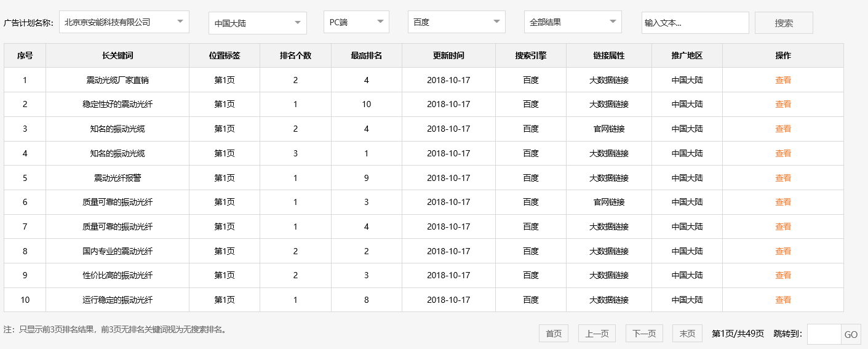Click 官网链接 in row 3
Image resolution: width=868 pixels, height=349 pixels.
coord(609,129)
